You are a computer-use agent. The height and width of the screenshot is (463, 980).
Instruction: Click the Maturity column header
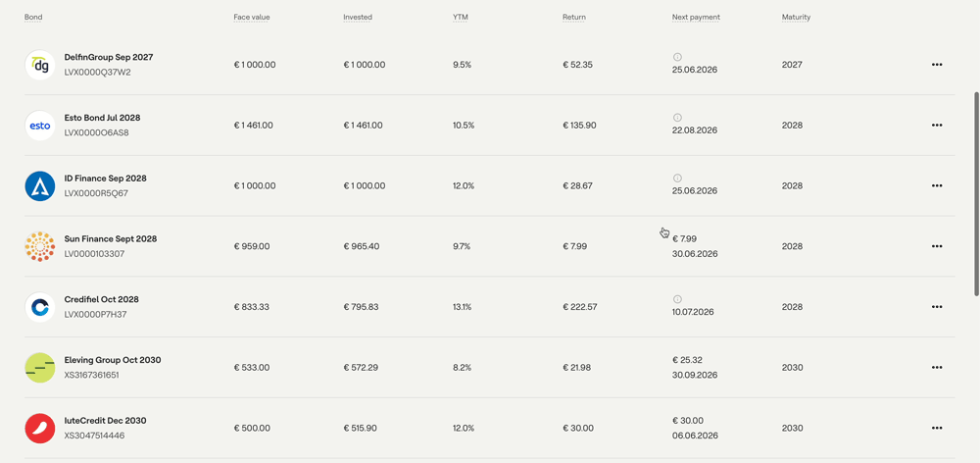[x=796, y=18]
